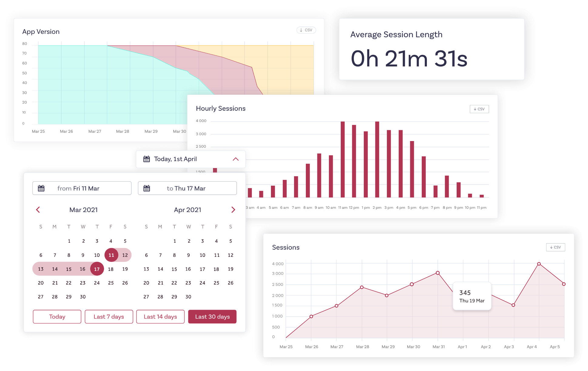Click the 2 pm bar in Hourly Sessions

click(377, 160)
